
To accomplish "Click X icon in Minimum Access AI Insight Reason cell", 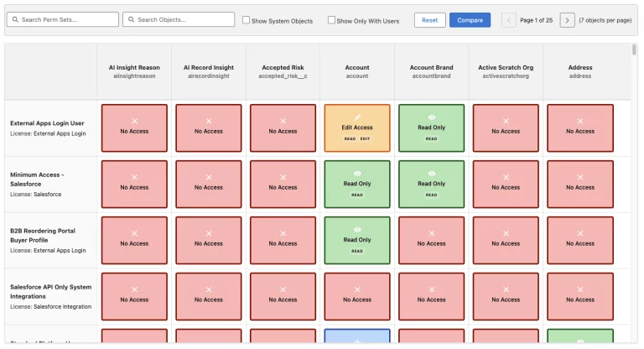I will coord(135,177).
